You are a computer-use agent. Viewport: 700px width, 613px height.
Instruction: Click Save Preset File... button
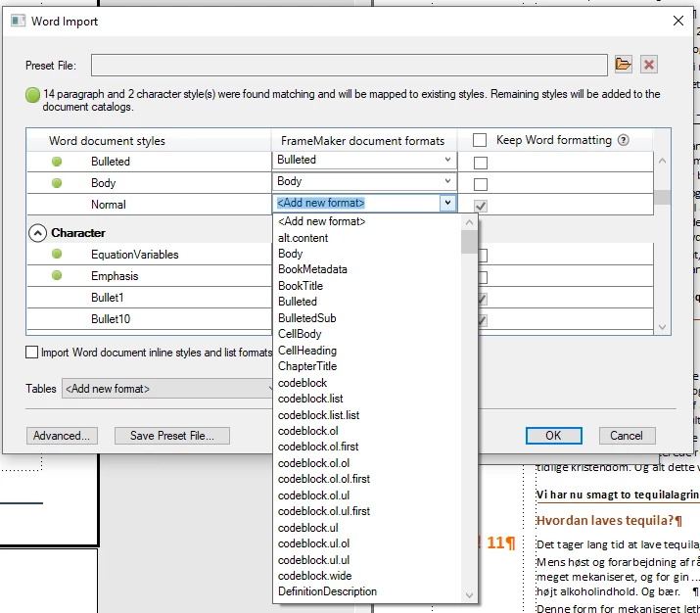coord(172,436)
